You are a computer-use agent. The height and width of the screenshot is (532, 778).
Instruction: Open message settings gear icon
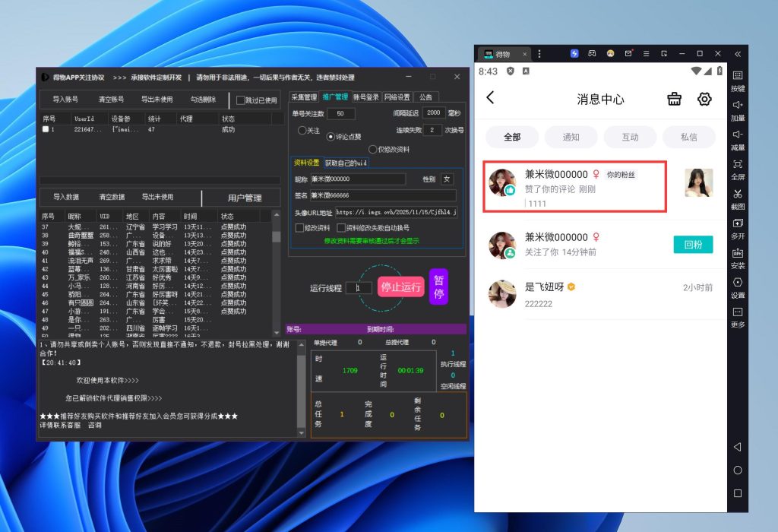tap(704, 99)
